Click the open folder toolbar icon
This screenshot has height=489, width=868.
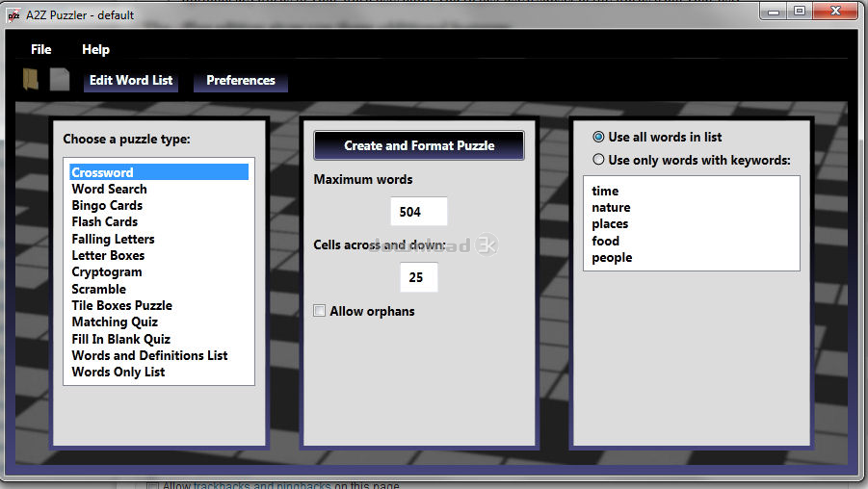point(31,79)
